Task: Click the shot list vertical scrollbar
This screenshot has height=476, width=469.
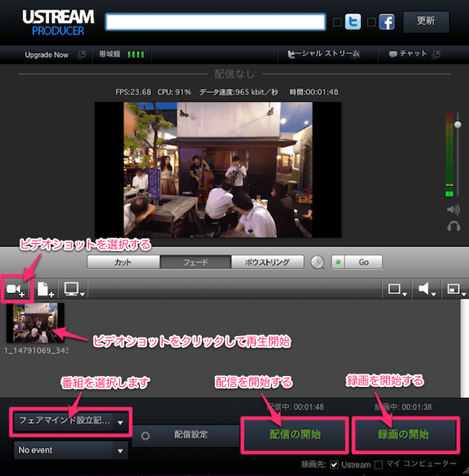Action: point(464,348)
